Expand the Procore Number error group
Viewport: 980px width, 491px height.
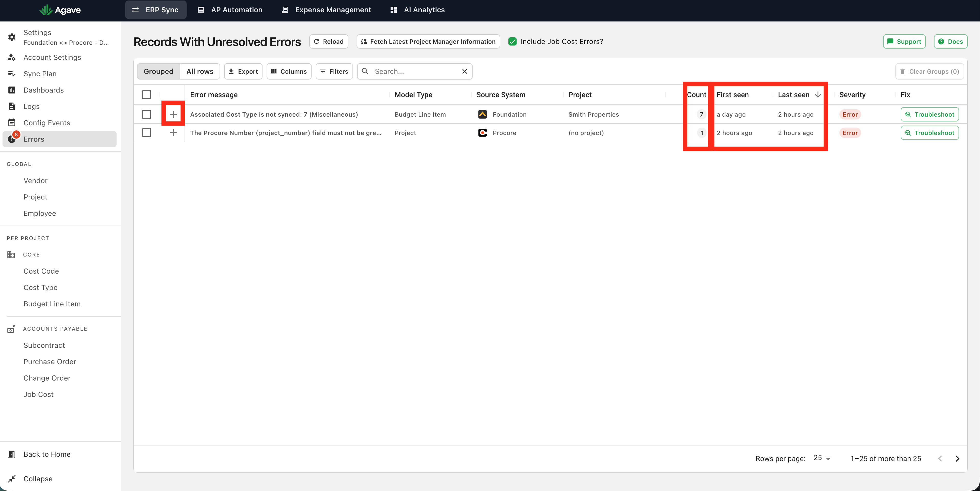coord(173,133)
